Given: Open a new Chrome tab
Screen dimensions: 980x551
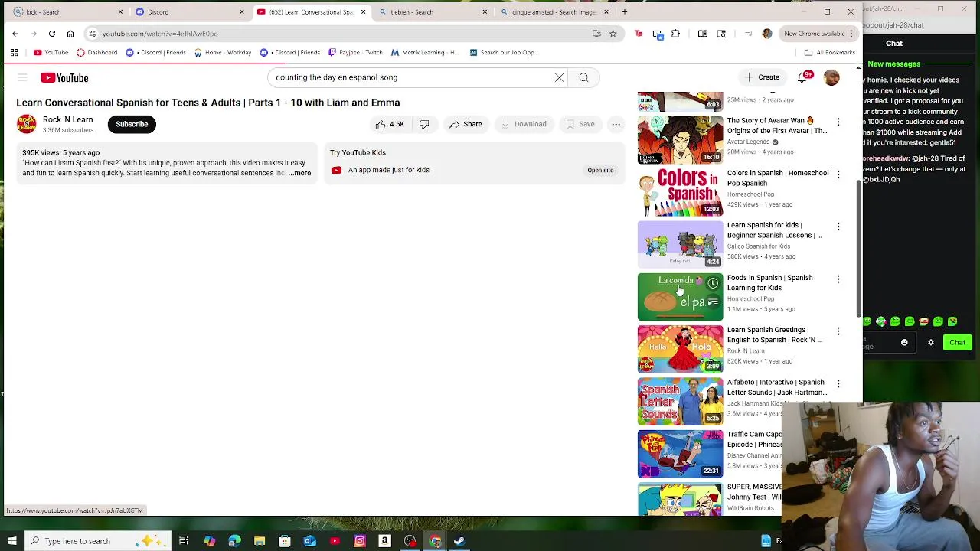Looking at the screenshot, I should click(625, 11).
